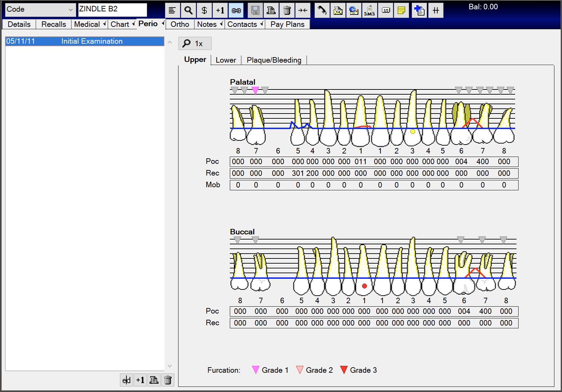Image resolution: width=562 pixels, height=392 pixels.
Task: Open the Plaque/Bleeding tab
Action: [274, 60]
